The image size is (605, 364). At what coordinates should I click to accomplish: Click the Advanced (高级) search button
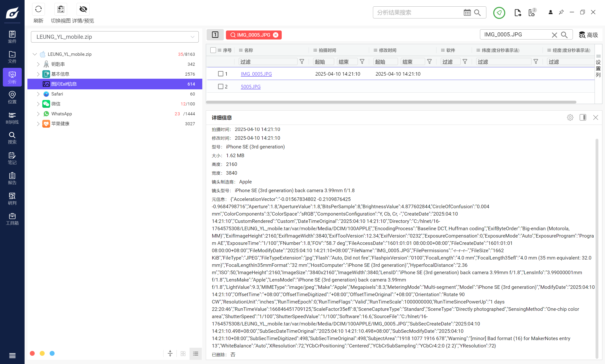[588, 35]
